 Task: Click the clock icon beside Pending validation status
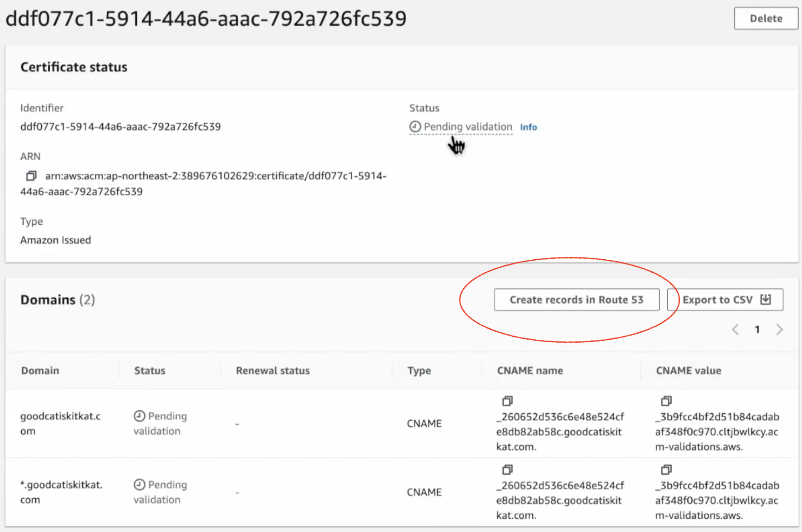click(x=415, y=127)
